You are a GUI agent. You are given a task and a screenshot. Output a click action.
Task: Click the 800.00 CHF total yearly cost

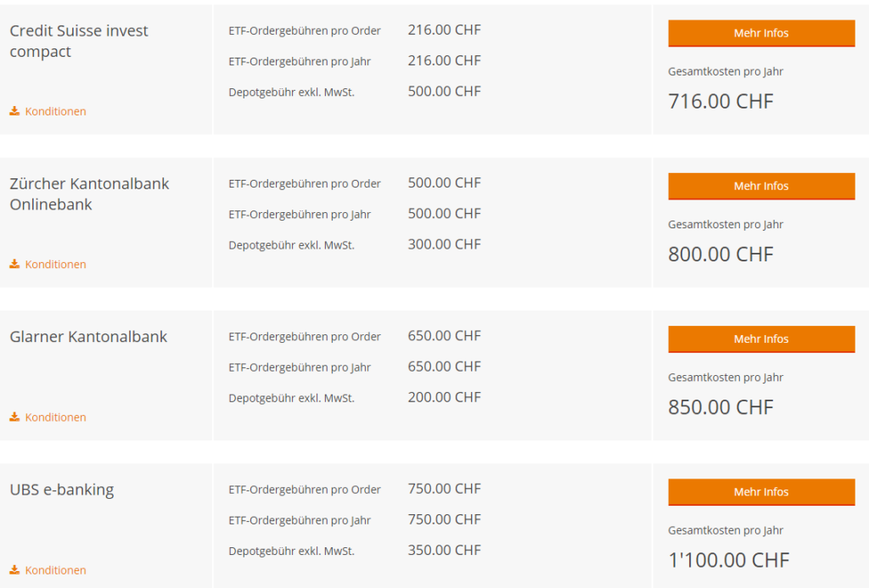pyautogui.click(x=720, y=255)
